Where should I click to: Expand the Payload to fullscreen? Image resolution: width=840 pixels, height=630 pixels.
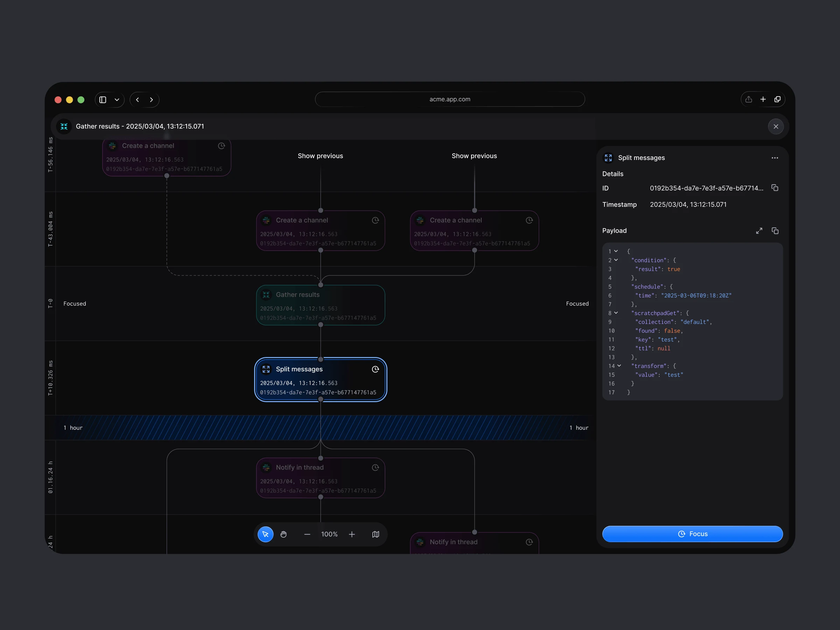(759, 231)
